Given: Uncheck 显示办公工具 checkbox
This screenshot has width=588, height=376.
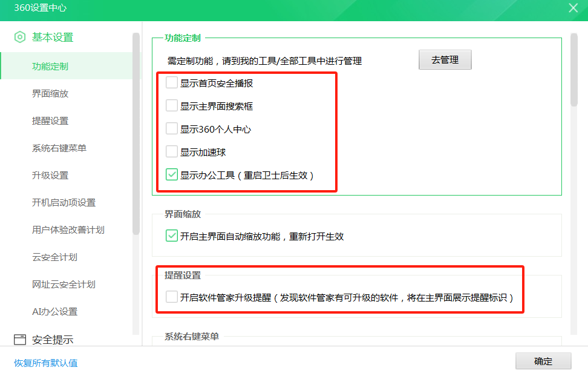Looking at the screenshot, I should tap(172, 174).
